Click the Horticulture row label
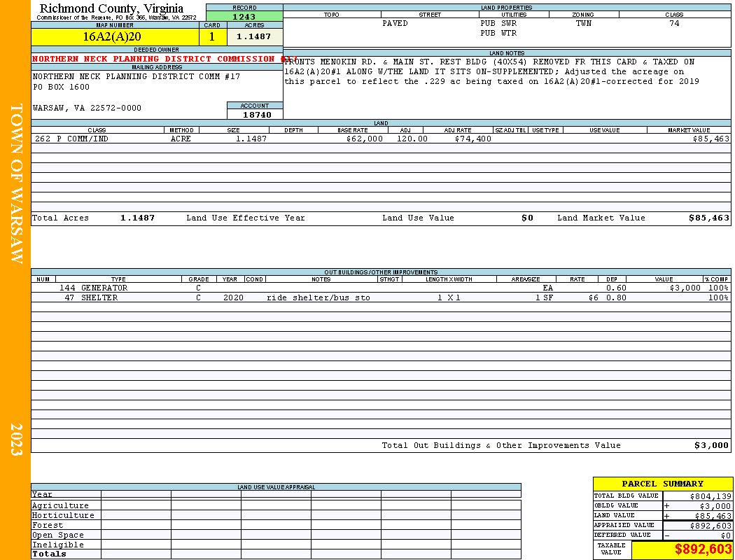This screenshot has width=735, height=560. (x=63, y=515)
